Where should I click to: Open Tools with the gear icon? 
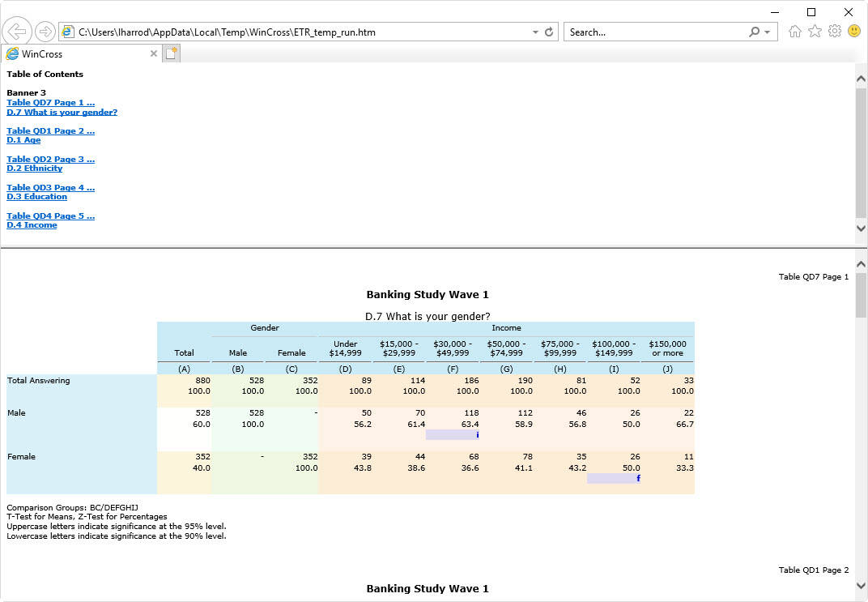834,32
